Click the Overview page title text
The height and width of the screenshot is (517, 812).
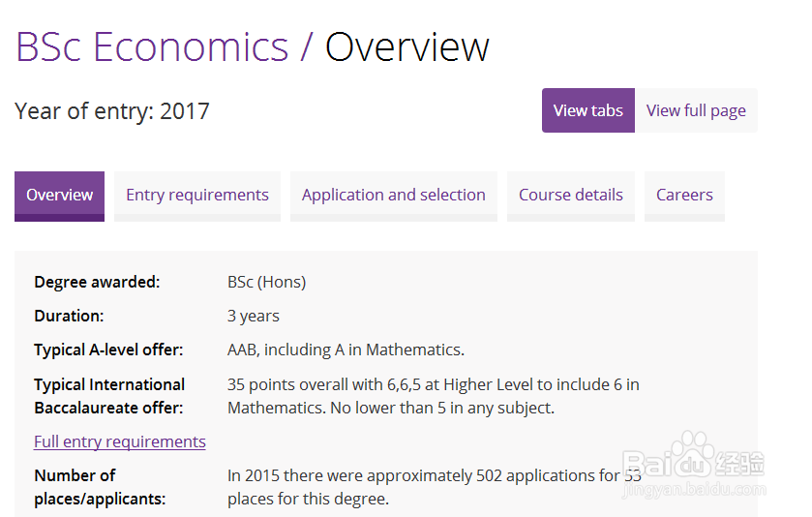point(407,47)
